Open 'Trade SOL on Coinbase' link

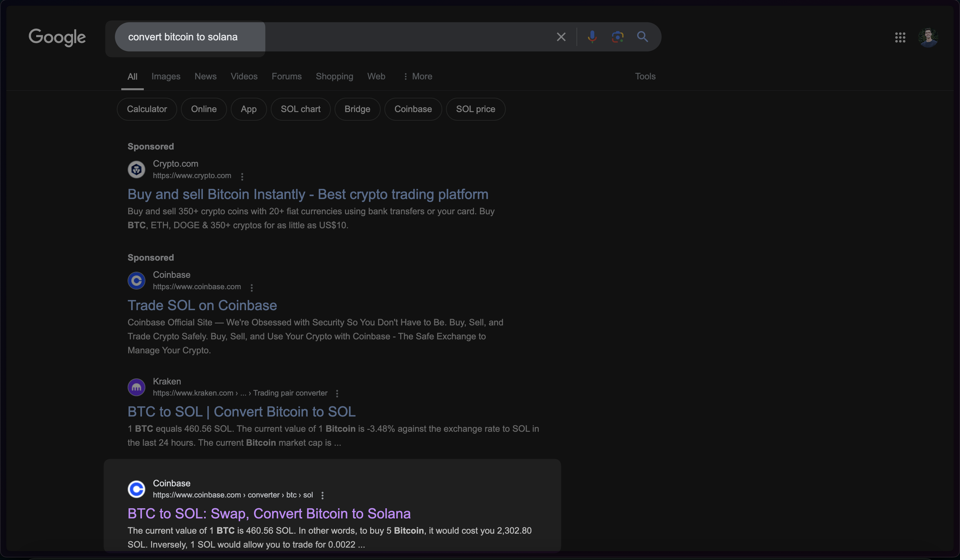pos(202,305)
